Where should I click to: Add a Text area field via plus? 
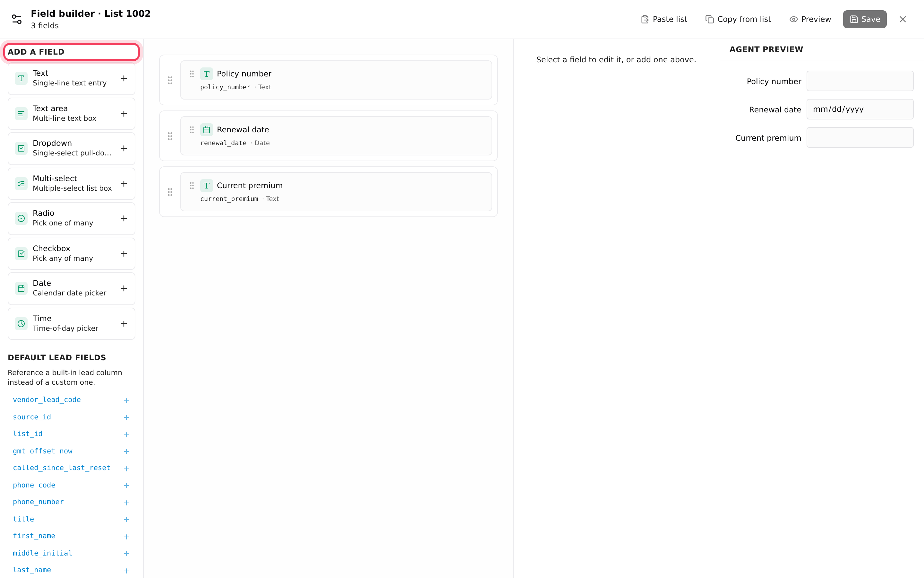pyautogui.click(x=124, y=114)
